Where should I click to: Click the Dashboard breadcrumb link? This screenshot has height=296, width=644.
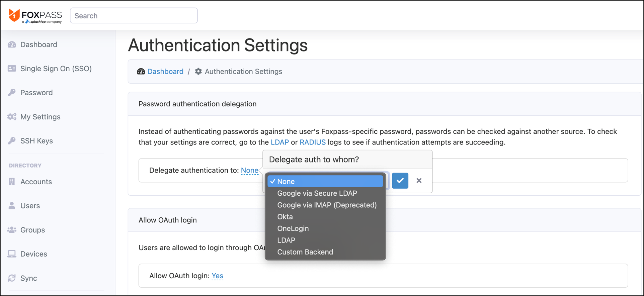click(165, 72)
